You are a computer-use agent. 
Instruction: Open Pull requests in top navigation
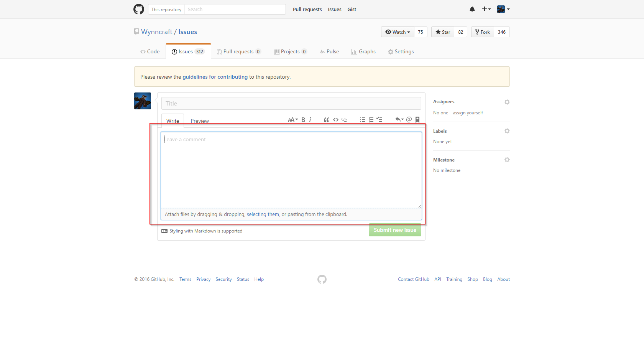tap(307, 10)
